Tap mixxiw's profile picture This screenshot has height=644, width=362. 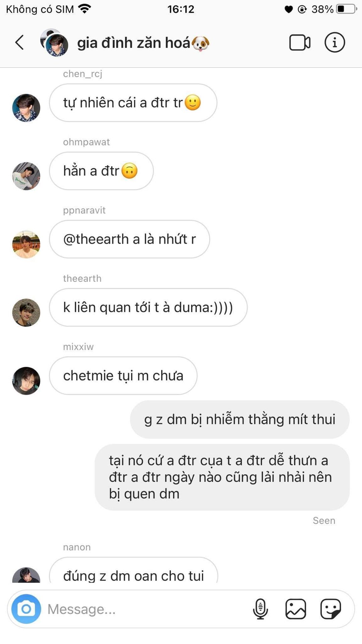tap(26, 381)
